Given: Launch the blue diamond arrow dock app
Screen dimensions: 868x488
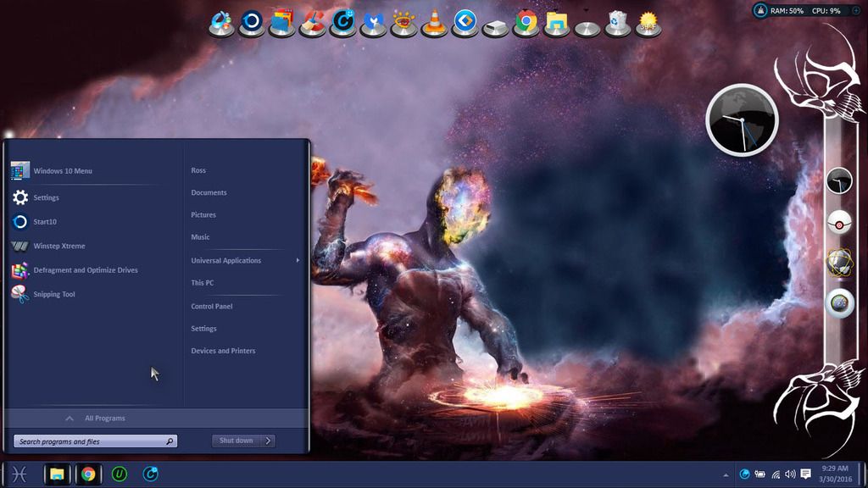Looking at the screenshot, I should (465, 22).
